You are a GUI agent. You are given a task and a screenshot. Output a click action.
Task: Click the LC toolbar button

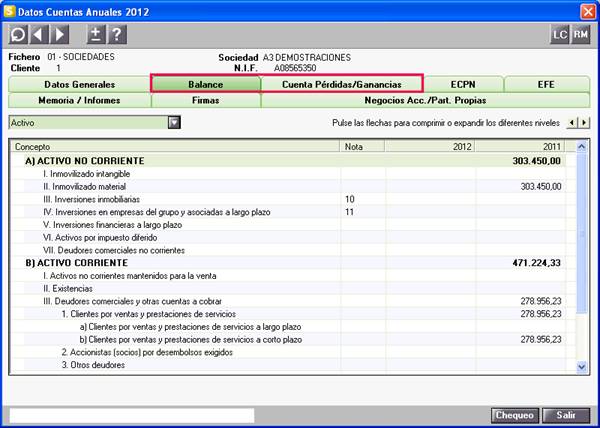tap(560, 35)
